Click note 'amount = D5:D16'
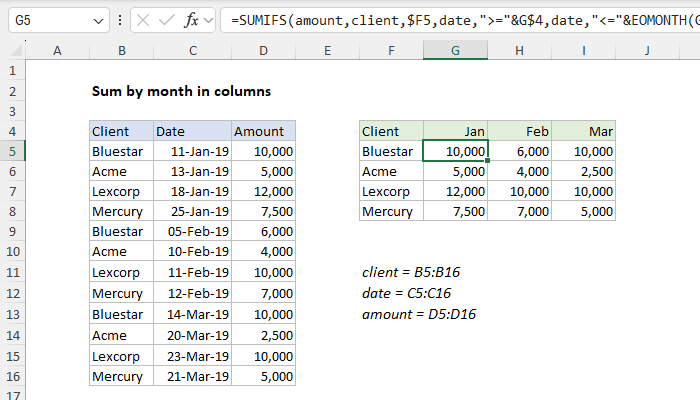This screenshot has width=700, height=400. (x=419, y=314)
